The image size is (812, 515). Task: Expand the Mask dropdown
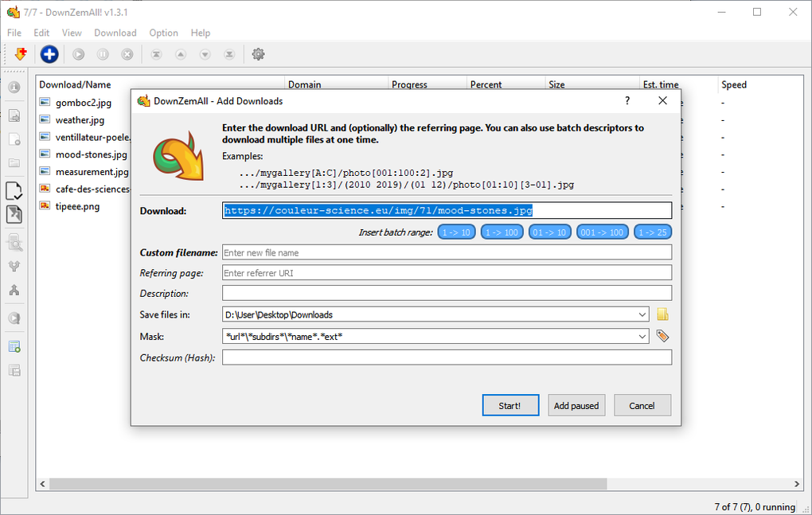642,337
